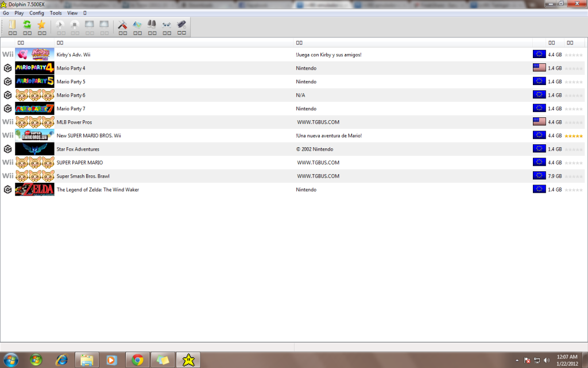588x368 pixels.
Task: Click the Wii platform icon beside Kirby's Adv.
Action: (7, 55)
